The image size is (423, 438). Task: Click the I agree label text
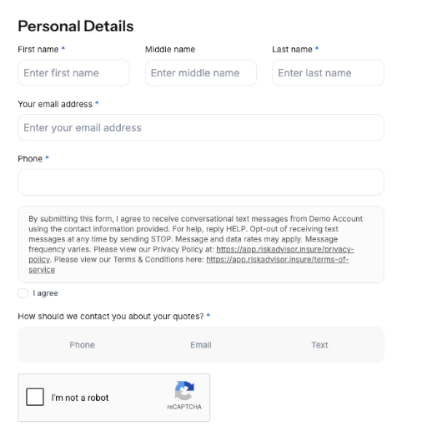coord(45,293)
